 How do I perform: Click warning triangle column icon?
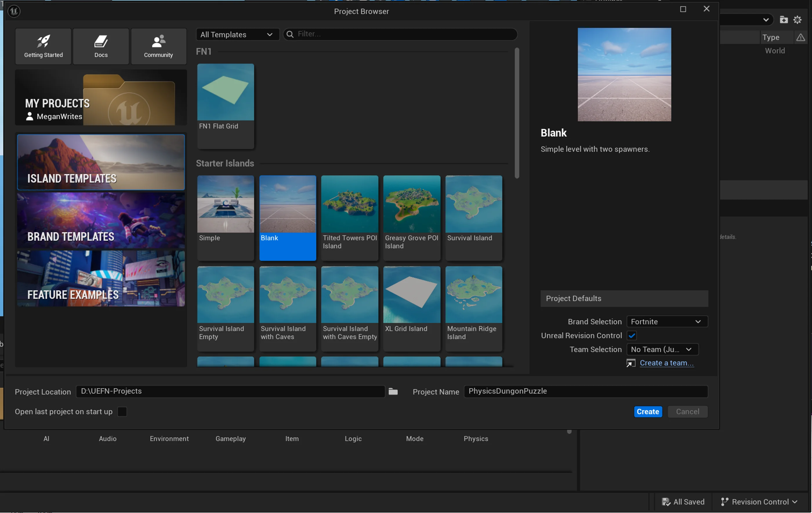tap(800, 37)
